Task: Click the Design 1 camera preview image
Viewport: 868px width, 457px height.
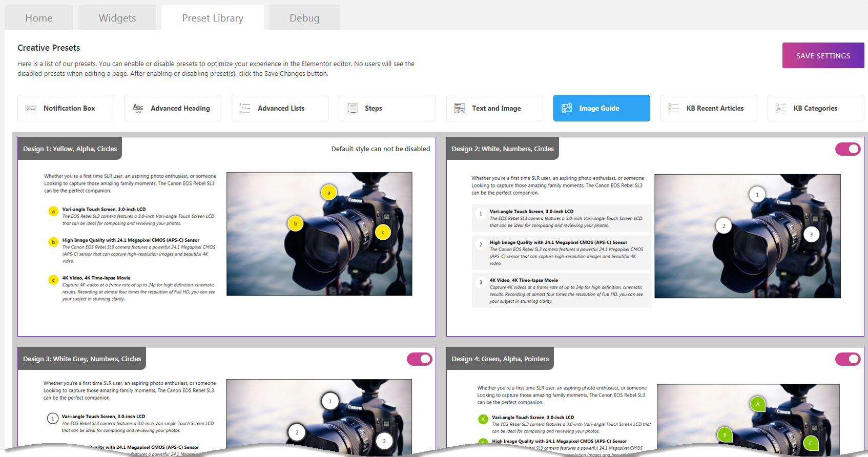Action: point(319,234)
